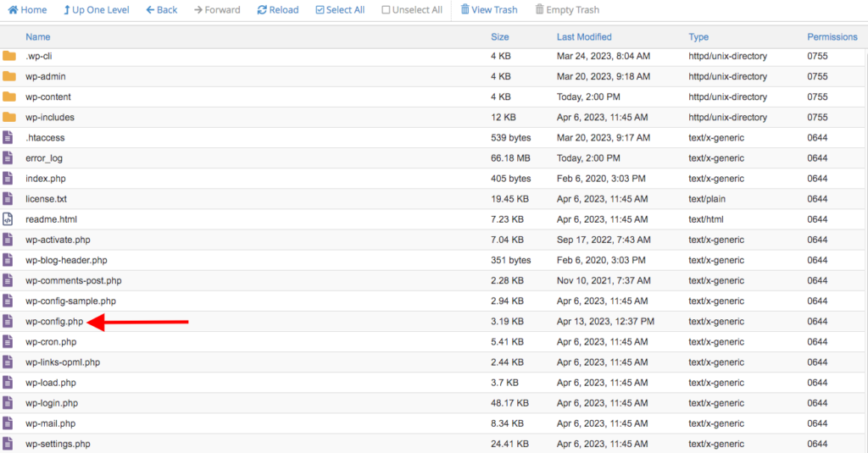Select wp-config.php file name

pyautogui.click(x=54, y=322)
